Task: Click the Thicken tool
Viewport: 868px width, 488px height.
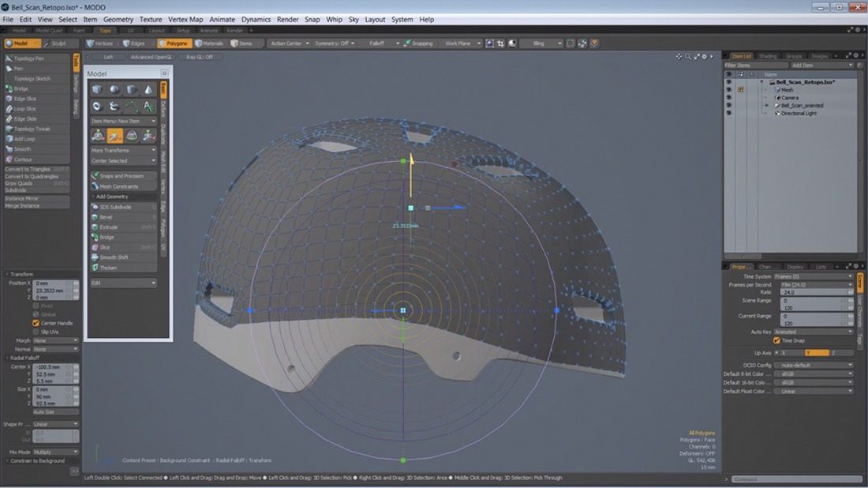Action: tap(108, 268)
